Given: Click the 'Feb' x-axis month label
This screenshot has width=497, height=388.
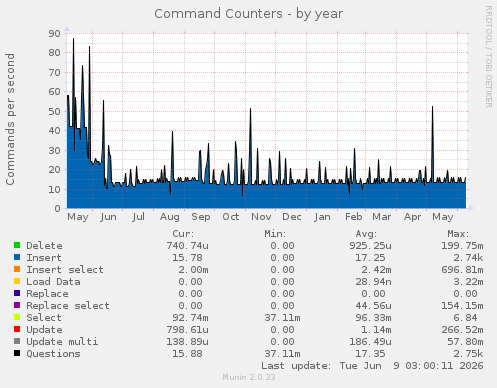Looking at the screenshot, I should (x=354, y=217).
